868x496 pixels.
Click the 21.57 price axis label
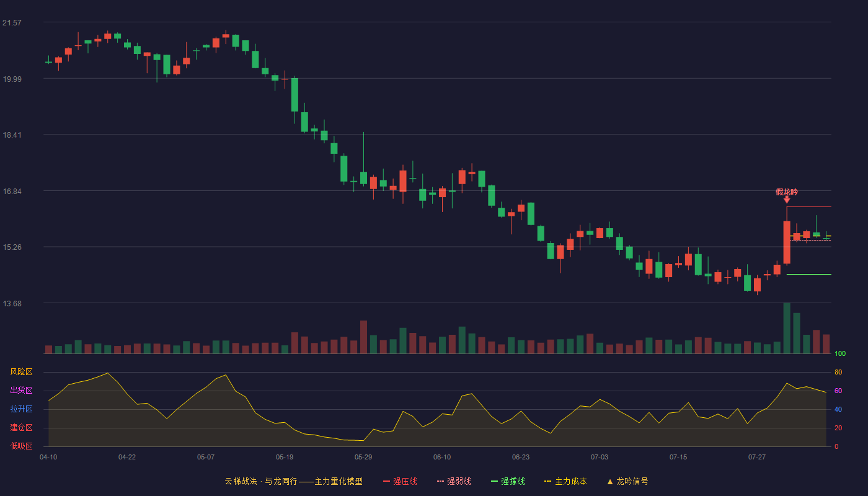click(x=12, y=23)
